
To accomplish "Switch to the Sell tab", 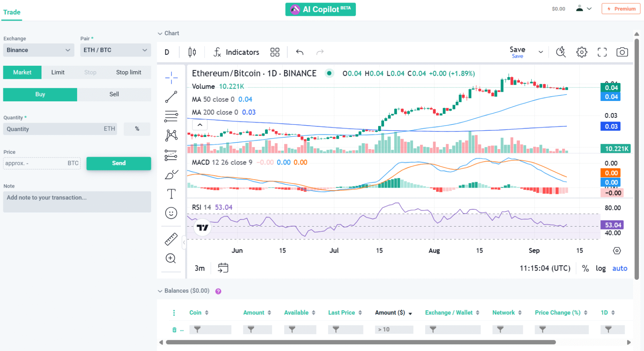I will coord(114,94).
